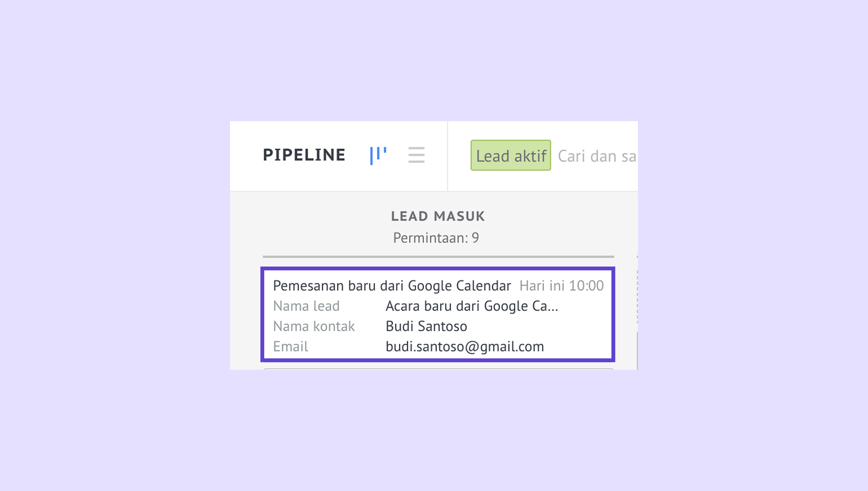Image resolution: width=868 pixels, height=491 pixels.
Task: Click dashed placeholder in next column
Action: (637, 297)
